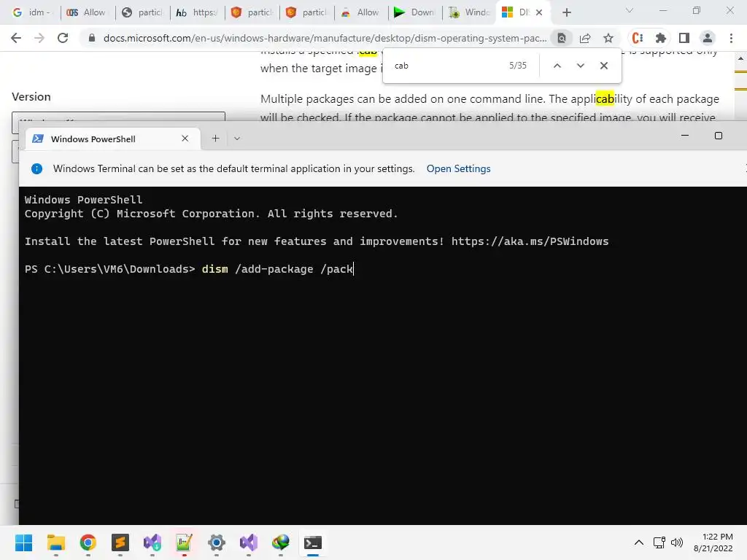
Task: Open Settings gear from taskbar
Action: (216, 542)
